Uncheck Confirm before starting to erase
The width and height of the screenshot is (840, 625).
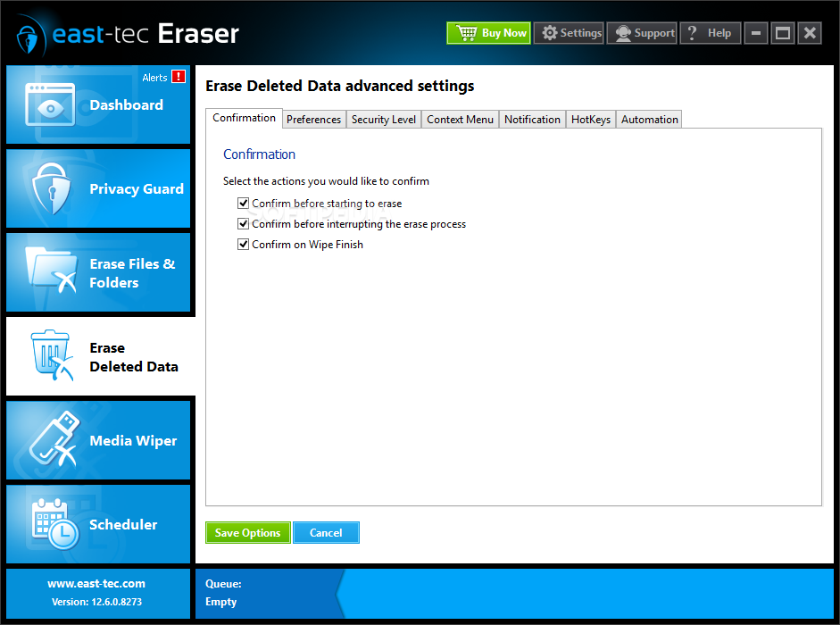pos(243,204)
